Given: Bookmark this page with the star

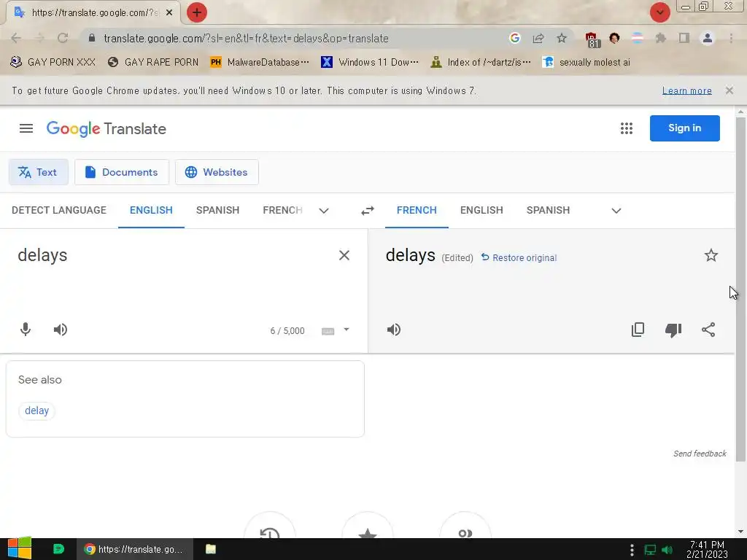Looking at the screenshot, I should pyautogui.click(x=562, y=38).
